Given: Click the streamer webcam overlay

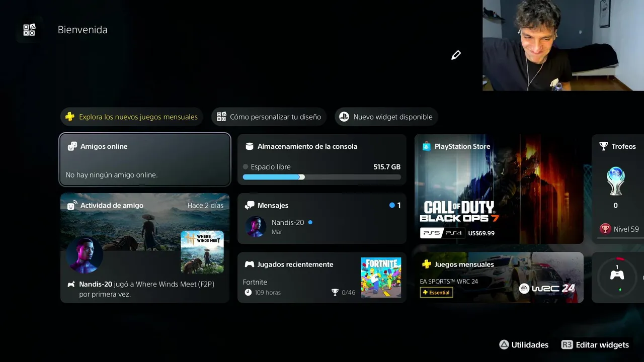Looking at the screenshot, I should click(x=563, y=45).
